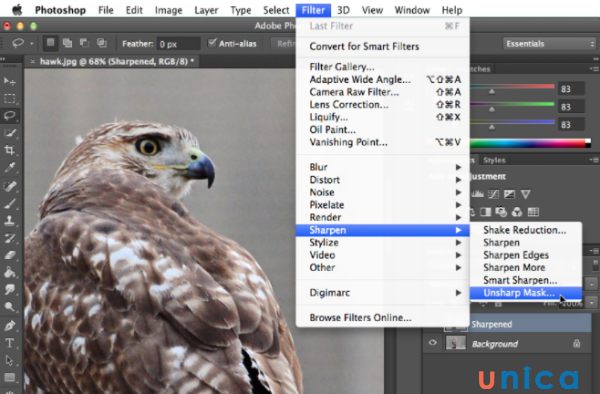The height and width of the screenshot is (394, 600).
Task: Hide the Background layer eye icon
Action: pos(433,343)
